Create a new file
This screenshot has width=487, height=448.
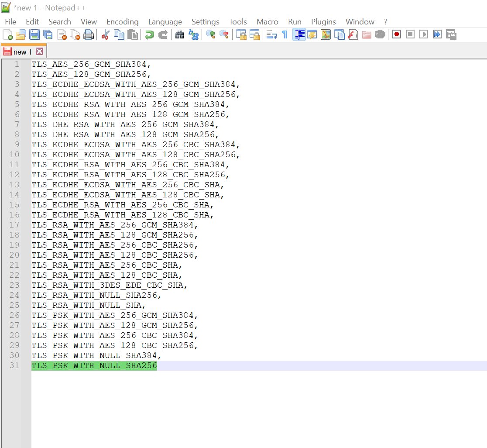tap(7, 34)
